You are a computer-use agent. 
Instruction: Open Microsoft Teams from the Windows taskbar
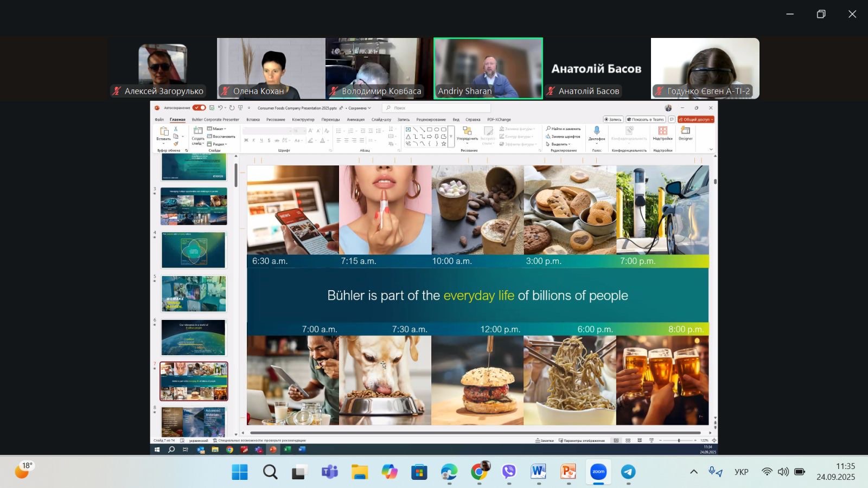329,472
